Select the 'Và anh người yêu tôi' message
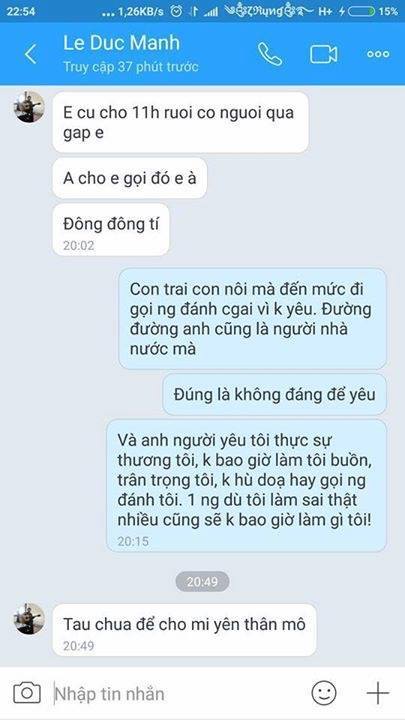The height and width of the screenshot is (720, 405). coord(247,485)
